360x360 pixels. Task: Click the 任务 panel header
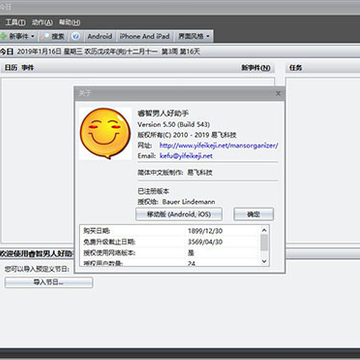pyautogui.click(x=296, y=68)
